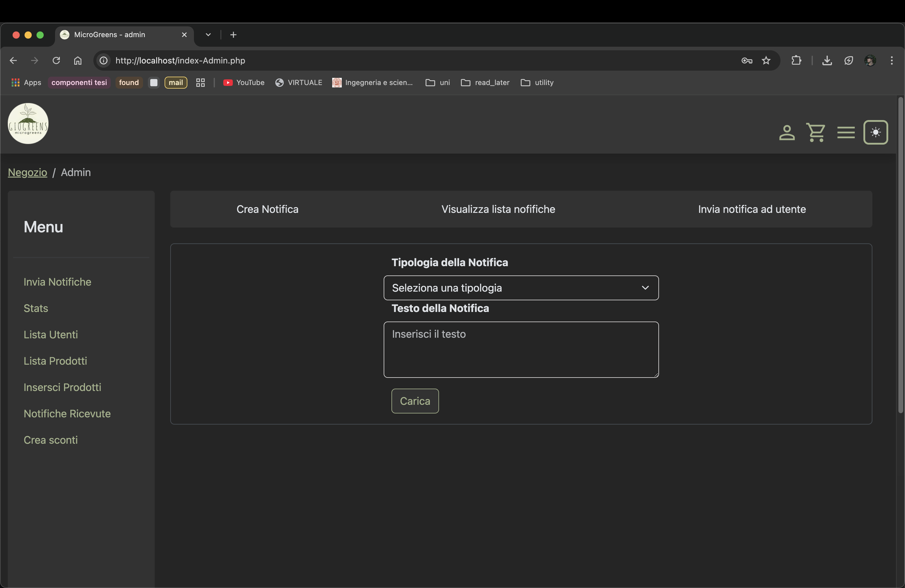The width and height of the screenshot is (905, 588).
Task: Select Invia notifica ad utente tab
Action: pyautogui.click(x=752, y=209)
